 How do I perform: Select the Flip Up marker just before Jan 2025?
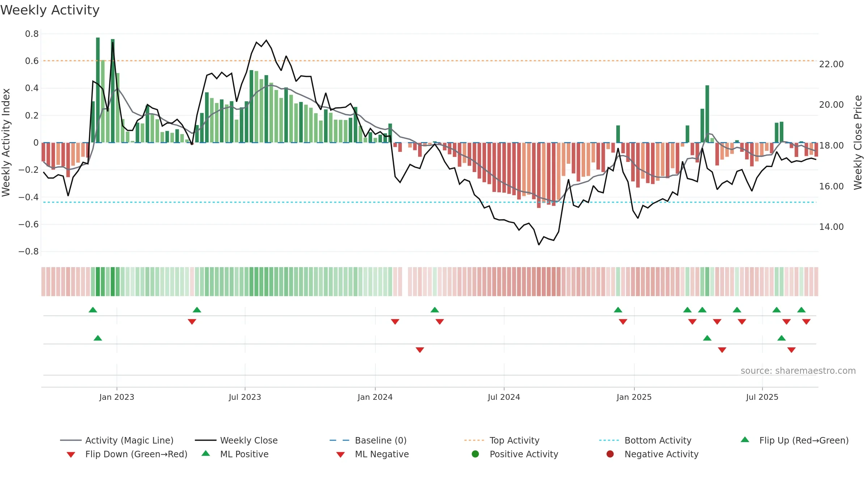pos(618,310)
